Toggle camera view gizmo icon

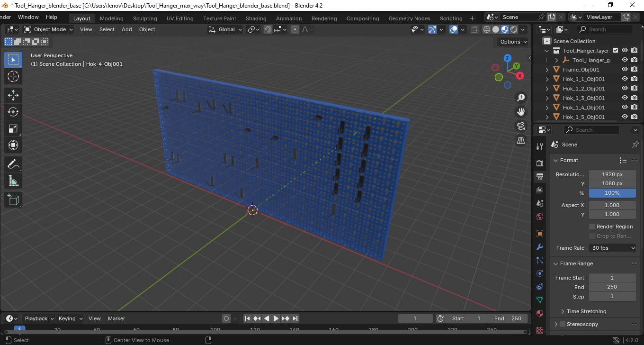(521, 126)
